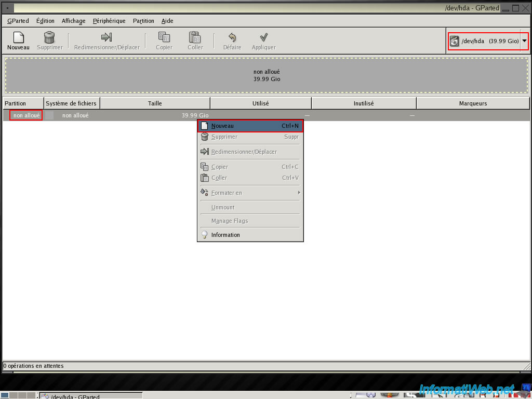Open the Affichage menu
The width and height of the screenshot is (532, 399).
click(74, 21)
